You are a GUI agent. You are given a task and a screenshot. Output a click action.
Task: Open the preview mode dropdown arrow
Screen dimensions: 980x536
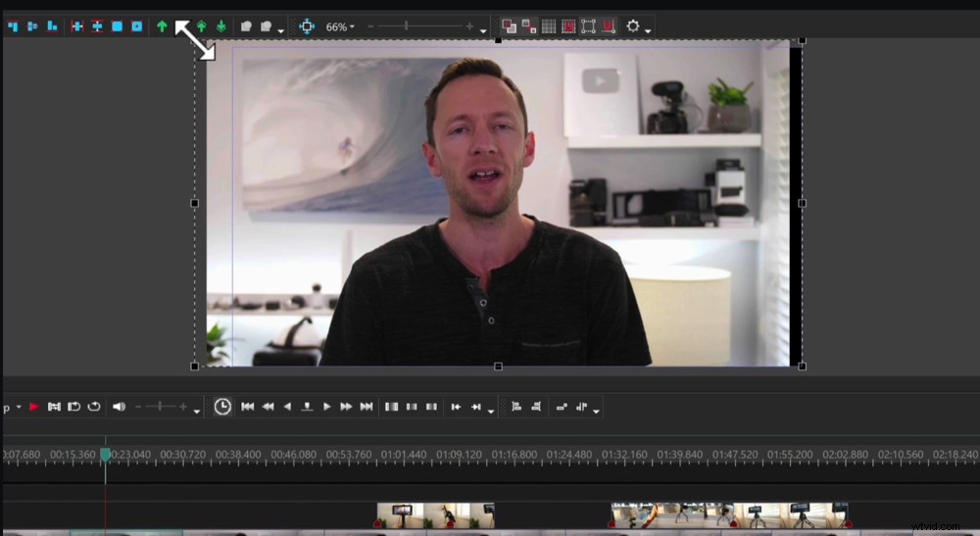tap(19, 407)
